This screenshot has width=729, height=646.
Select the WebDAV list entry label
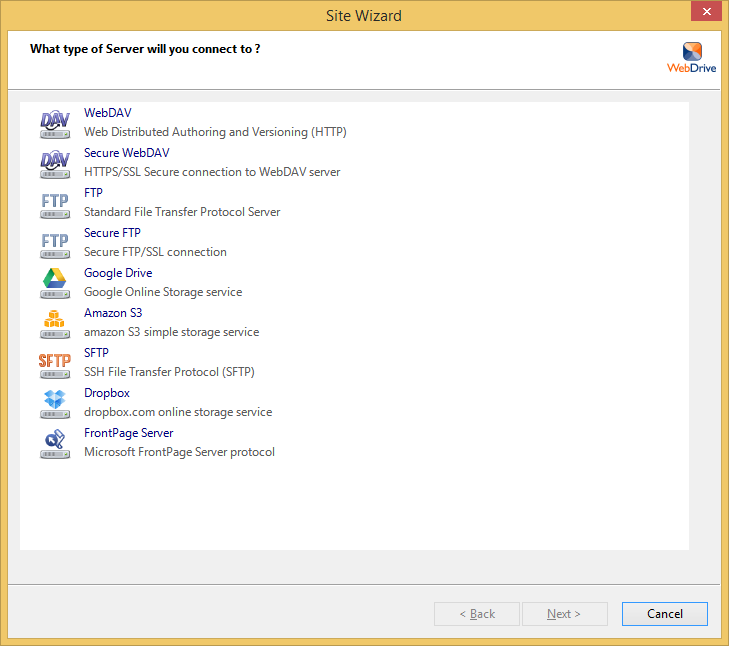pyautogui.click(x=107, y=113)
